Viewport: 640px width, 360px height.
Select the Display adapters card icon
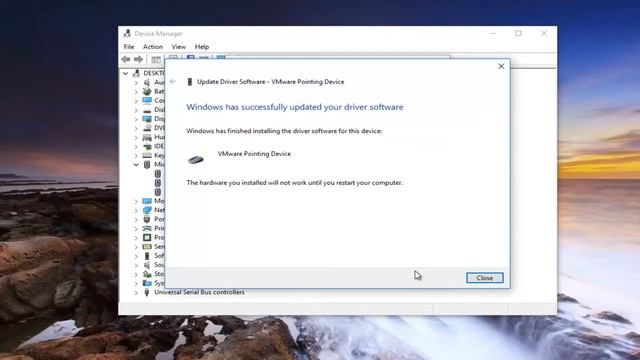click(x=147, y=119)
